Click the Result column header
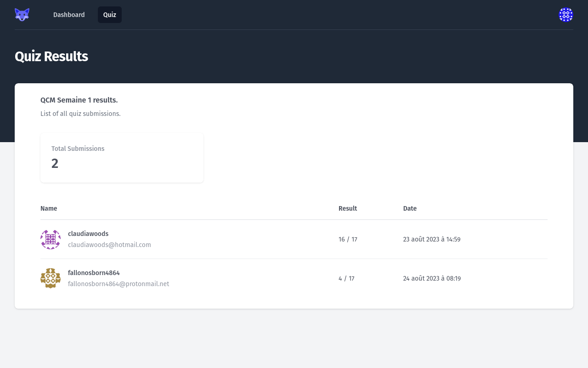588x368 pixels. [348, 208]
